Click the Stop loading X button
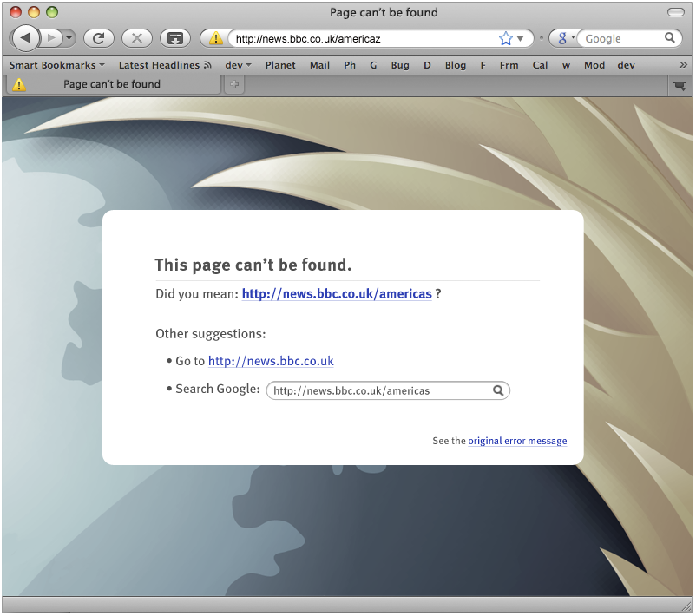The width and height of the screenshot is (696, 616). (137, 38)
